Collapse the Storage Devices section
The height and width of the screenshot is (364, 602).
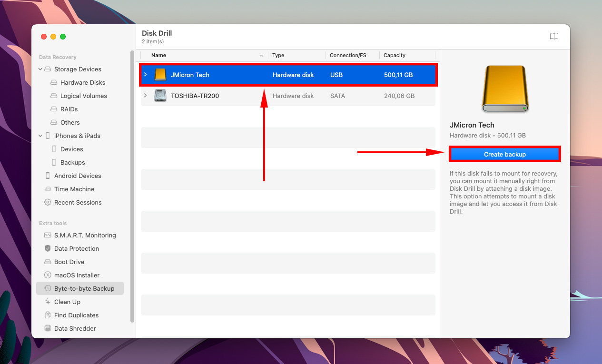coord(40,69)
